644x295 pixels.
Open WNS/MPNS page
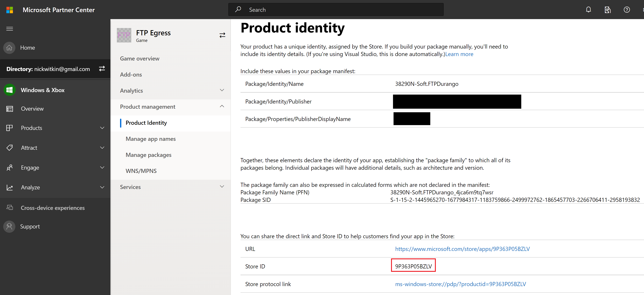(141, 171)
